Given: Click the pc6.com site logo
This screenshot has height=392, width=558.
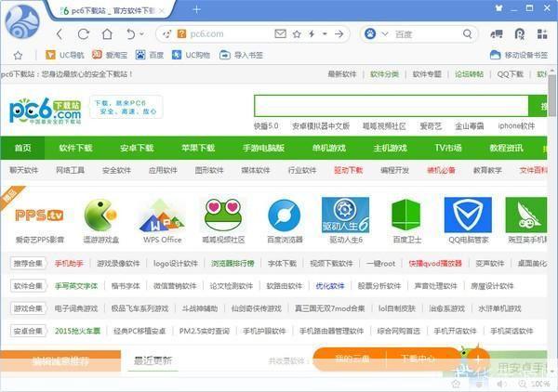Looking at the screenshot, I should click(x=46, y=111).
